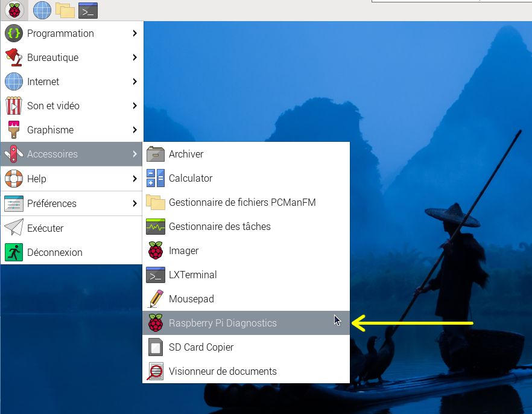Click the Déconnexion green exit icon

pyautogui.click(x=13, y=252)
